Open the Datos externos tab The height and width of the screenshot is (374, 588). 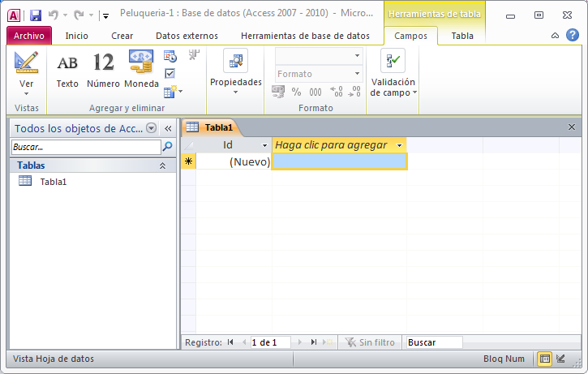pos(187,36)
